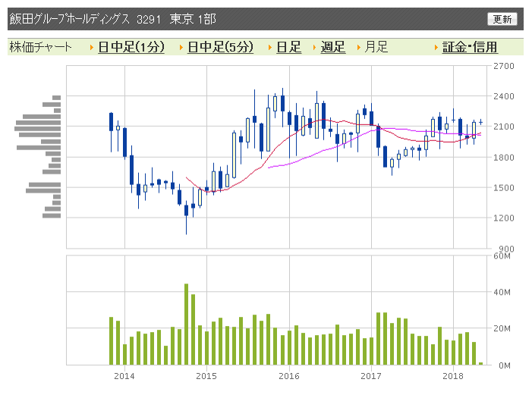532x395 pixels.
Task: Open the 日中足(1分) chart link
Action: [x=131, y=47]
